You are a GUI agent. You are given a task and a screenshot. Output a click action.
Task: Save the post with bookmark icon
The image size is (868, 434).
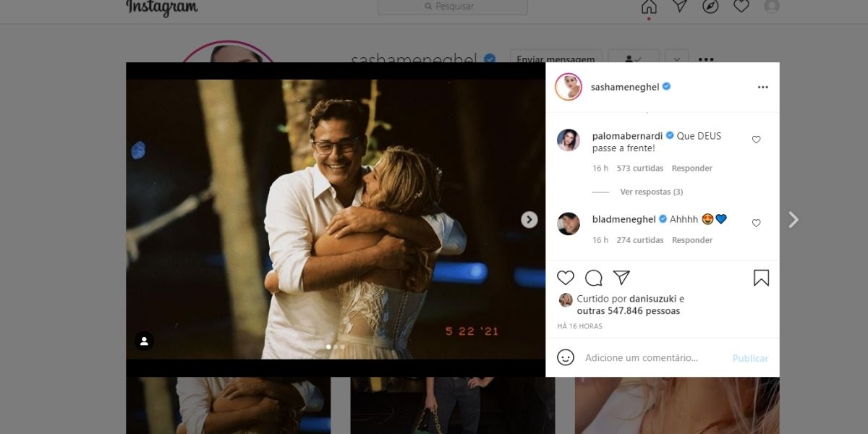(761, 278)
